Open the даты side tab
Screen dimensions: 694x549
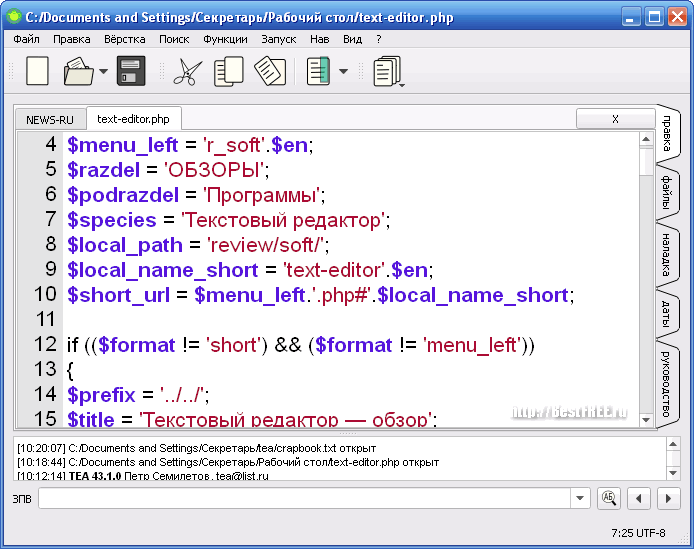click(666, 313)
